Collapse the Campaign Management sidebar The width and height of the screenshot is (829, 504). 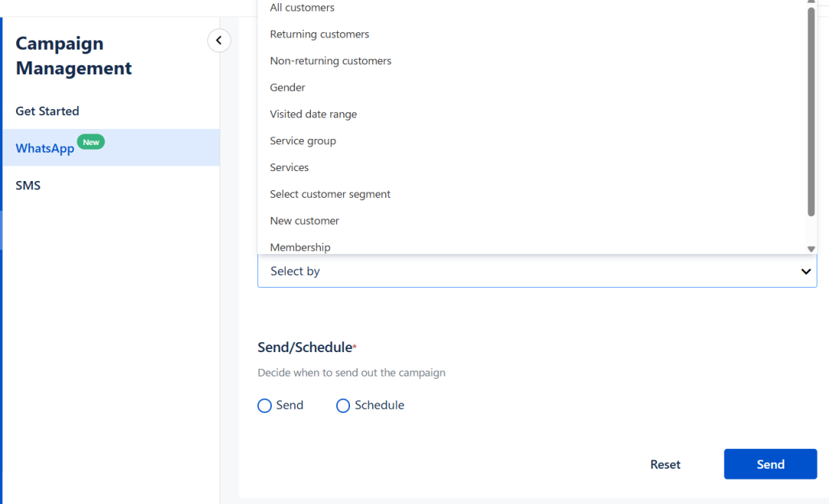(219, 41)
